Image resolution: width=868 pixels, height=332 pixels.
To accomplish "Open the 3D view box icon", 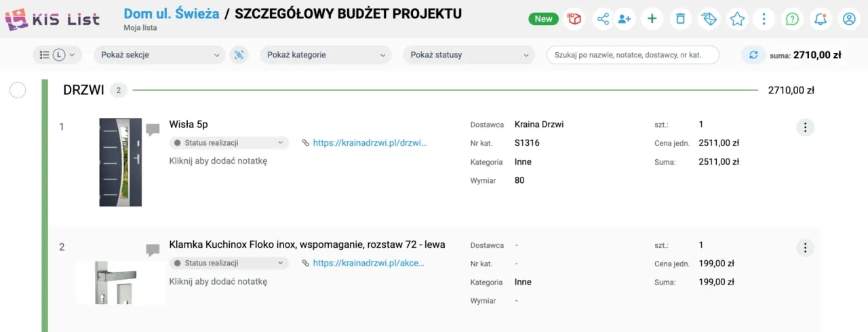I will pyautogui.click(x=575, y=19).
